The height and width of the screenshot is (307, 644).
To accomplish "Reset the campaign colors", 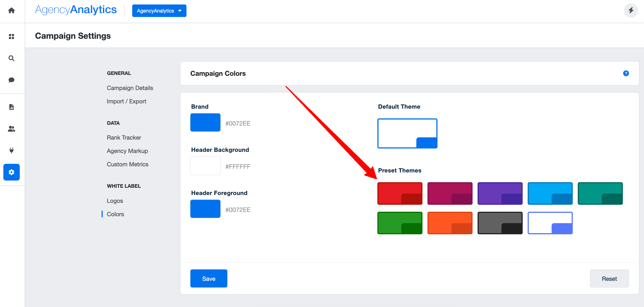I will click(609, 279).
